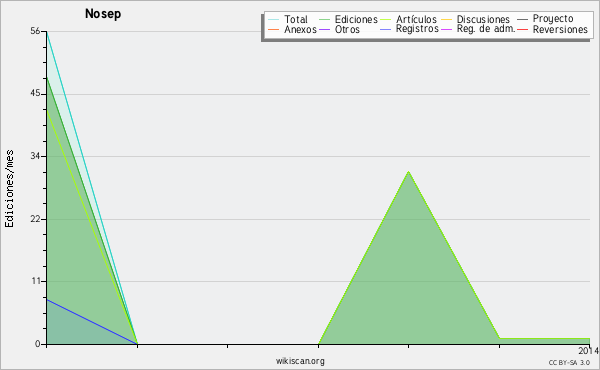This screenshot has height=370, width=600.
Task: Click the Proyecto legend entry
Action: (545, 19)
